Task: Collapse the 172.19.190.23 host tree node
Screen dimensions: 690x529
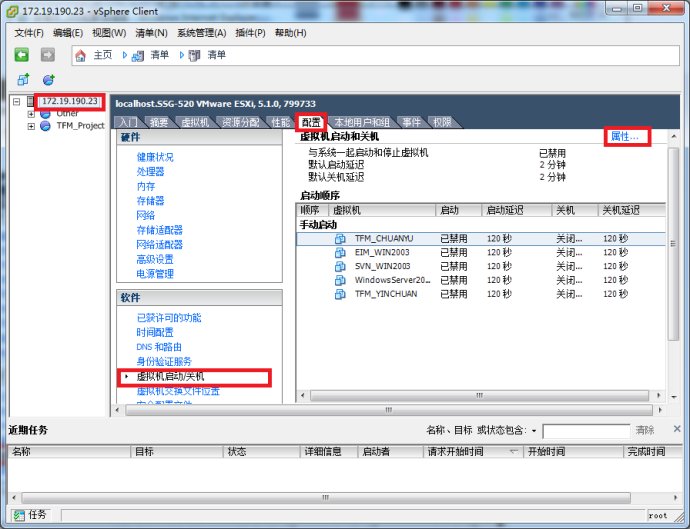Action: [x=17, y=102]
